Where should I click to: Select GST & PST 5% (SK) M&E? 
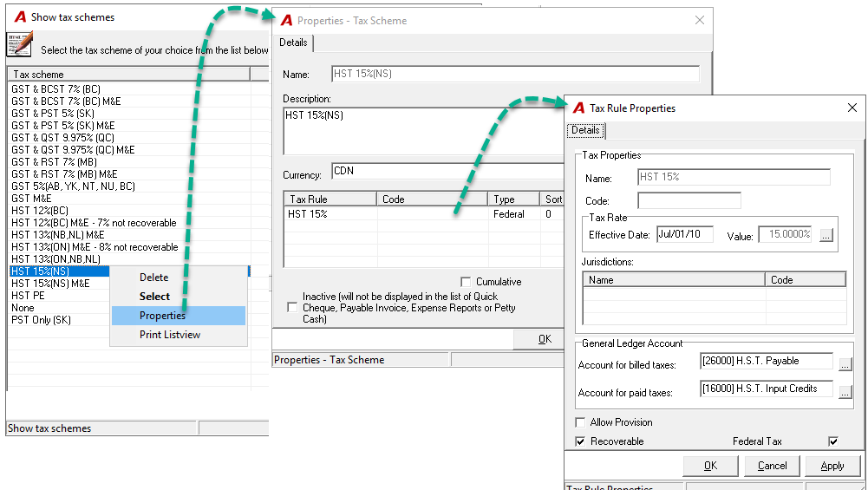pyautogui.click(x=63, y=126)
